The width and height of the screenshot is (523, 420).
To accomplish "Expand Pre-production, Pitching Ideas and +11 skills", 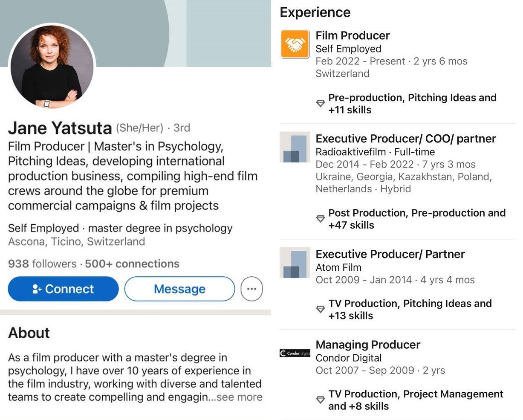I will (x=412, y=104).
